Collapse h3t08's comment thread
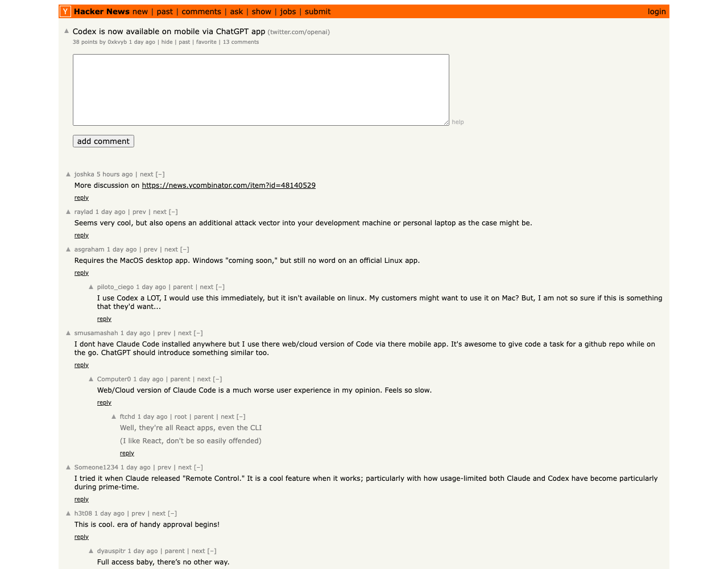 point(172,513)
